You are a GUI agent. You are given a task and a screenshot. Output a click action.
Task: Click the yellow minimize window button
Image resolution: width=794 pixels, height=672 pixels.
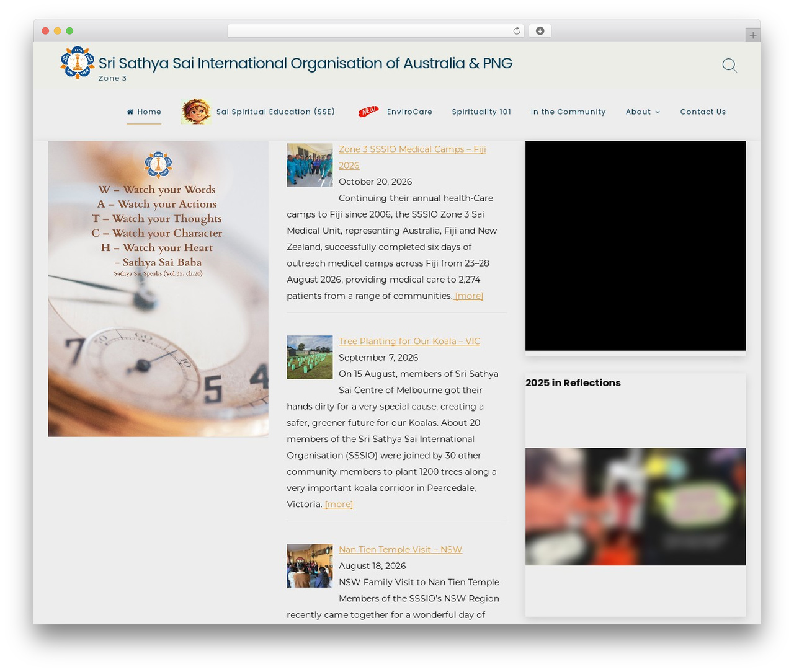[x=58, y=31]
